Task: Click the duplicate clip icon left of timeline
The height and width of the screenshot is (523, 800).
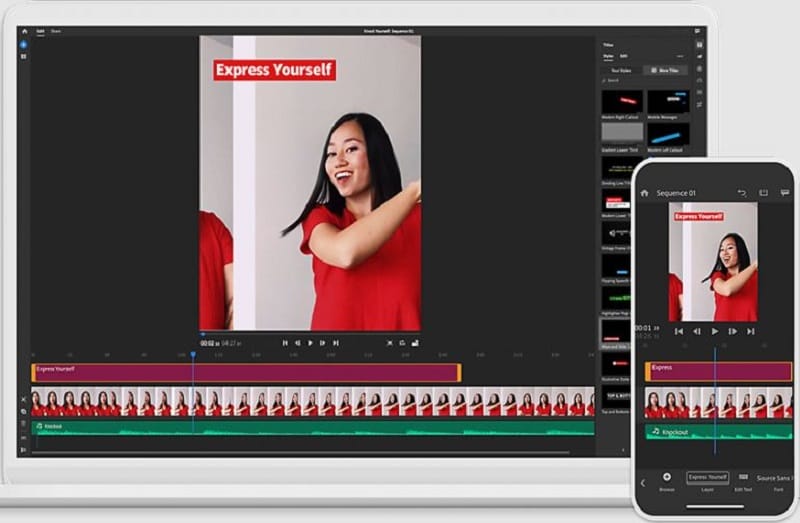Action: coord(23,412)
